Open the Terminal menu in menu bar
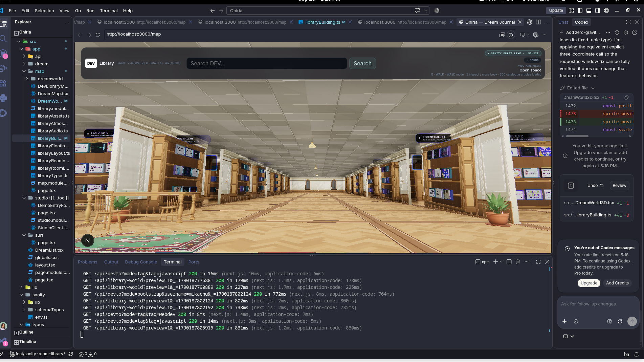 109,10
